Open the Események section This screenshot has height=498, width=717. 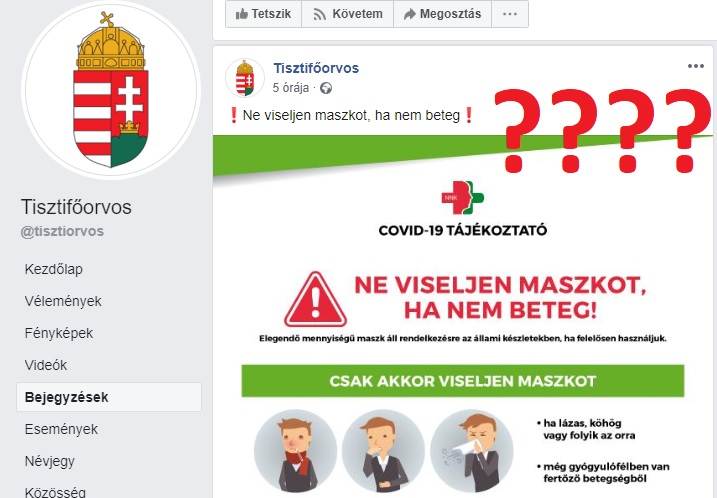pyautogui.click(x=61, y=429)
